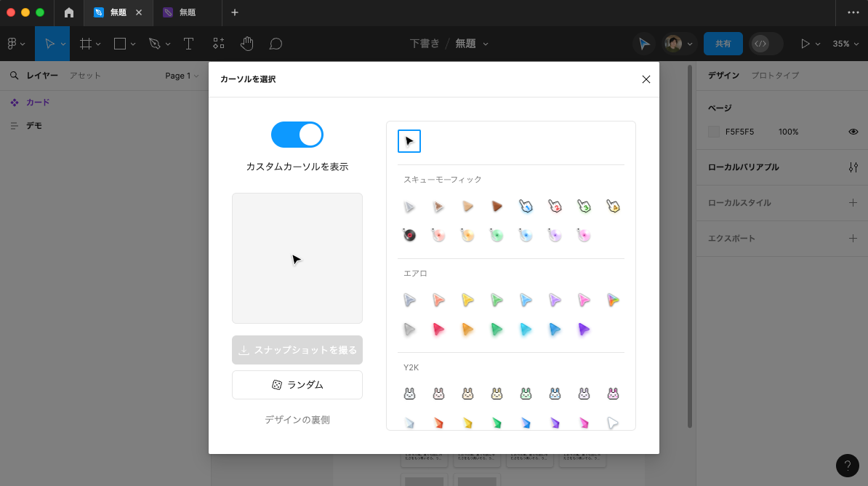Viewport: 868px width, 486px height.
Task: Select the Pen tool
Action: pos(154,44)
